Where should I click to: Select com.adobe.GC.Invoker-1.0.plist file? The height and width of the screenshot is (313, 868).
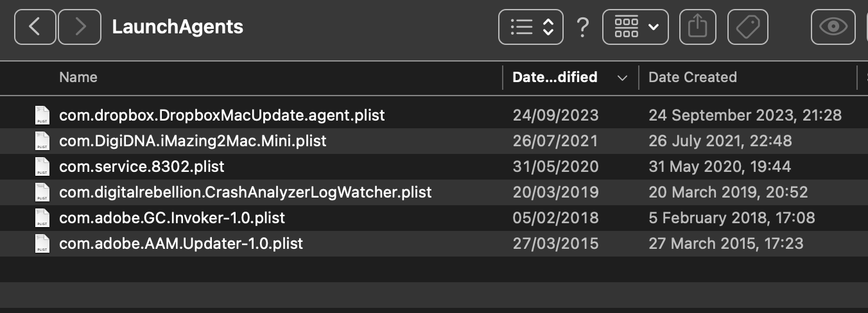[x=172, y=218]
